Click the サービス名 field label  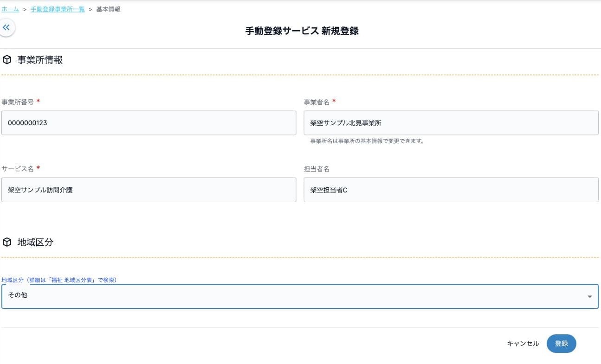click(x=18, y=169)
